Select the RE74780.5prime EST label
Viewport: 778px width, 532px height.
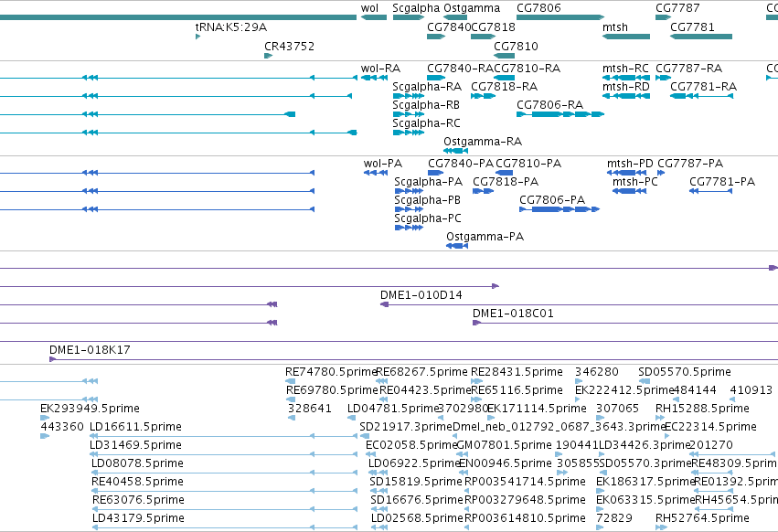(x=332, y=372)
